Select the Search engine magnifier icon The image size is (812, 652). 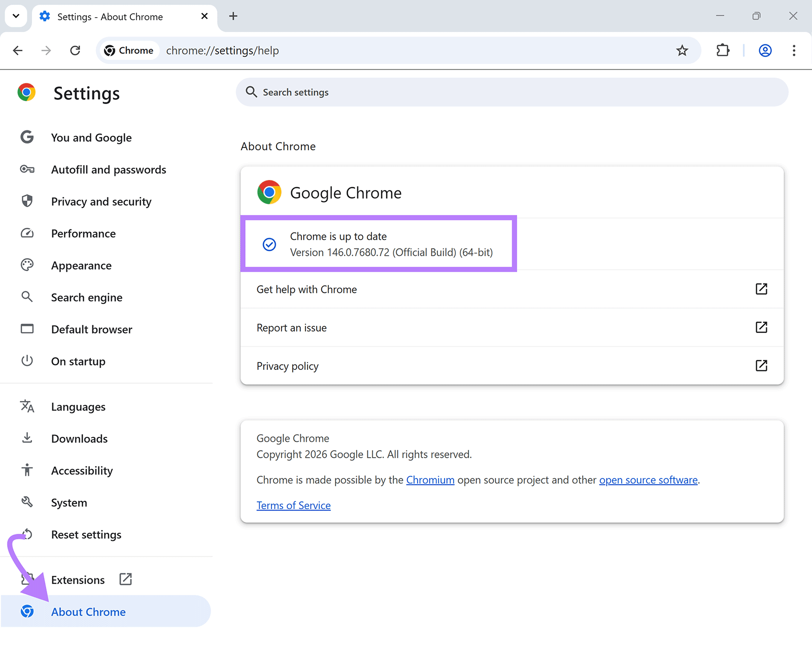click(x=27, y=297)
